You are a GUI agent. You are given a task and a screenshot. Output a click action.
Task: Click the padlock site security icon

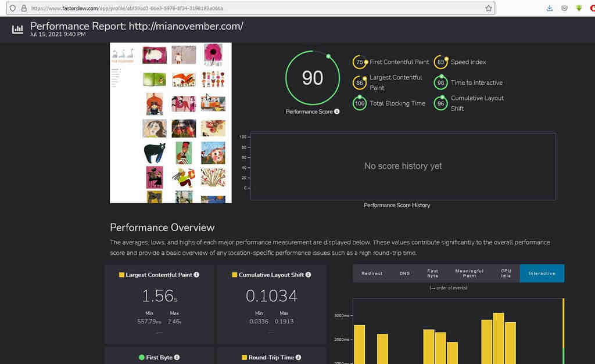click(24, 8)
